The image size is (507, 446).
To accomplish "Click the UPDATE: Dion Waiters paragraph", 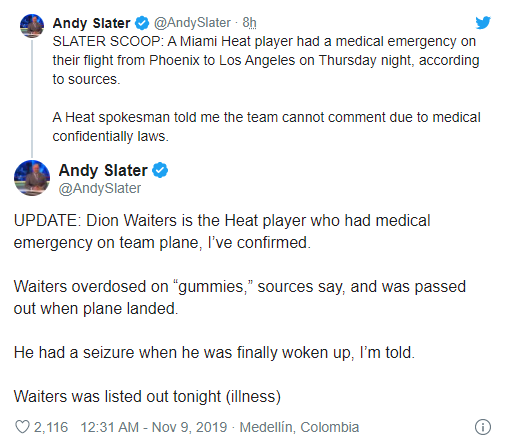I will click(x=222, y=231).
